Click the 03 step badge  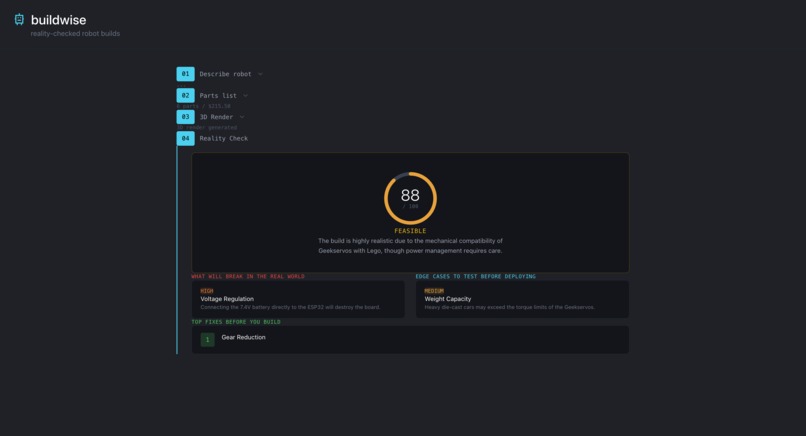click(186, 117)
